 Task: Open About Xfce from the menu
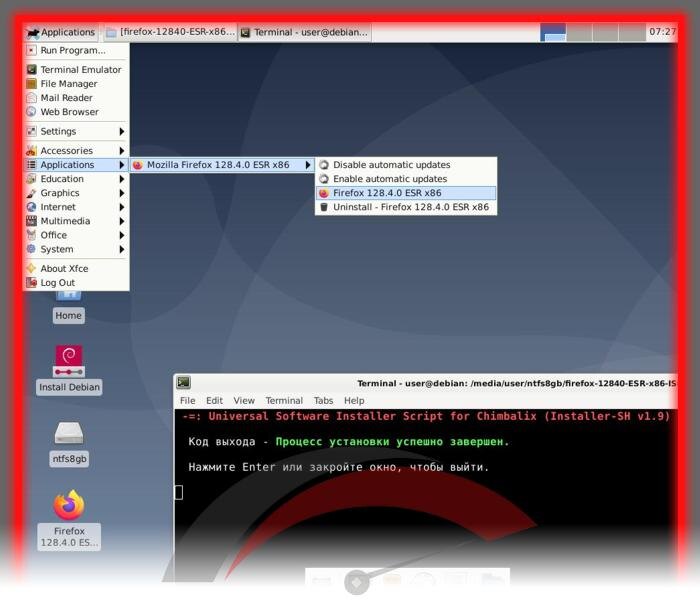point(76,269)
